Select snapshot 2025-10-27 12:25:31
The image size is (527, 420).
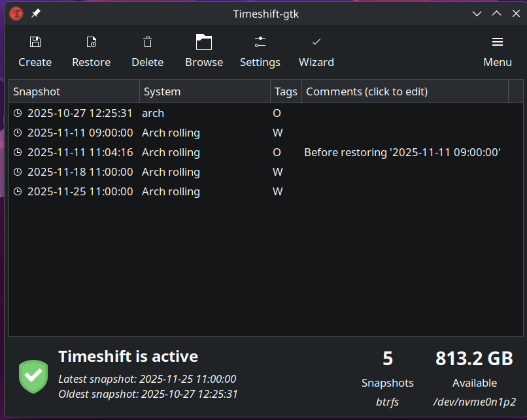coord(80,113)
